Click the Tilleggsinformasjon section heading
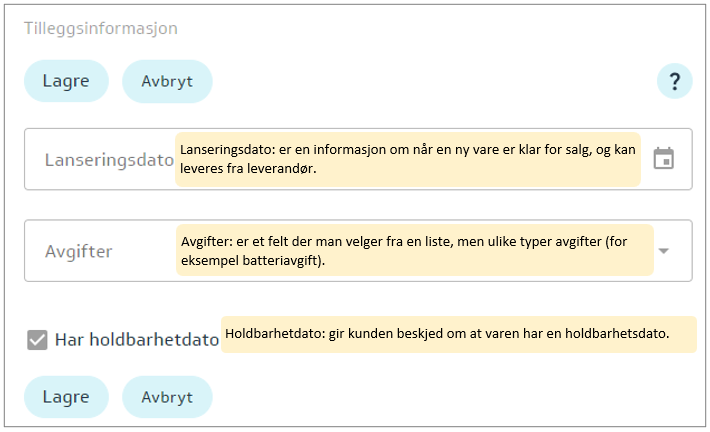The height and width of the screenshot is (432, 710). [x=101, y=28]
